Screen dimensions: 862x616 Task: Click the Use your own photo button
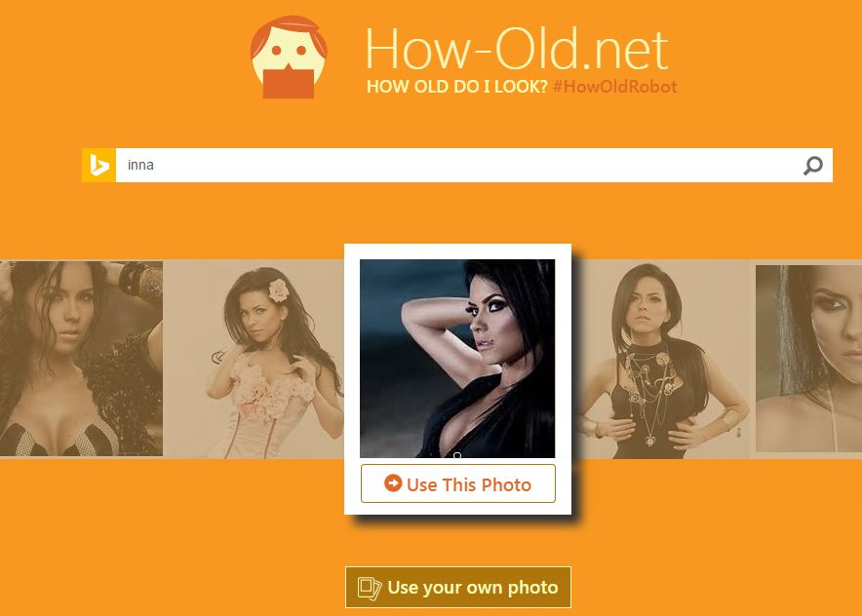coord(457,587)
